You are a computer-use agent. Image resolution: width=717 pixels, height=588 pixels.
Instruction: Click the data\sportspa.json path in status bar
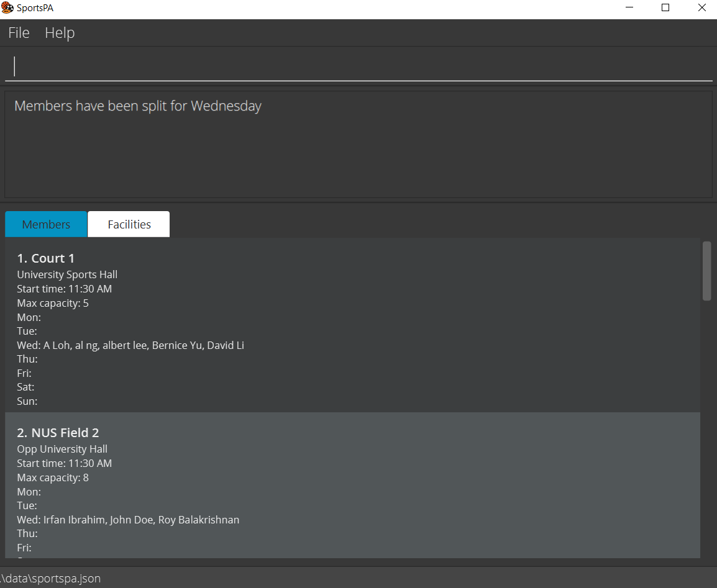coord(50,579)
